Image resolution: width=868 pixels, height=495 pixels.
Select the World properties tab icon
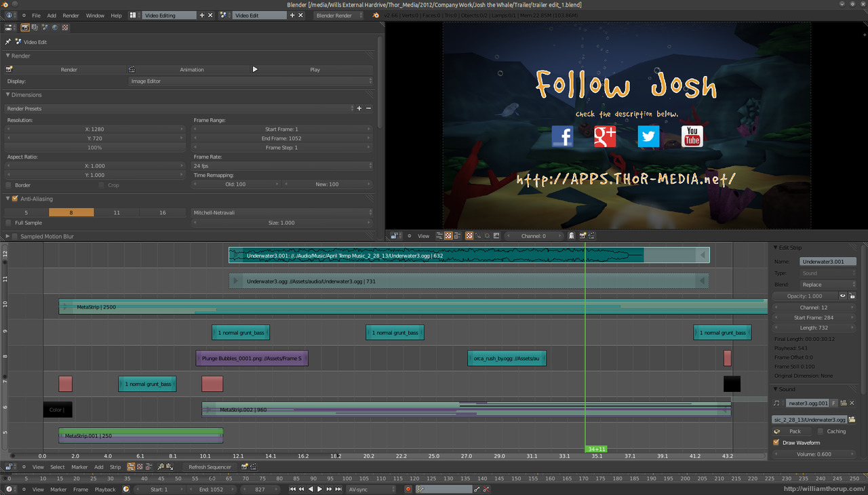point(55,28)
